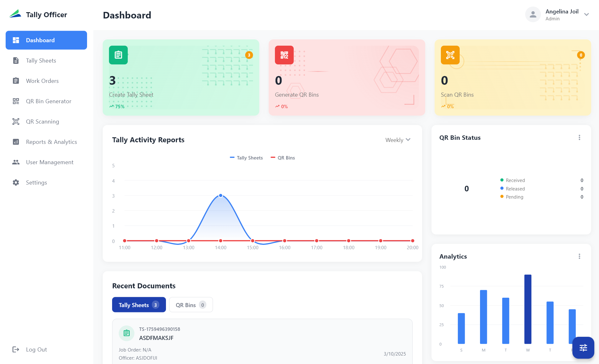Select the QR Bin Generator sidebar icon
599x364 pixels.
(16, 101)
